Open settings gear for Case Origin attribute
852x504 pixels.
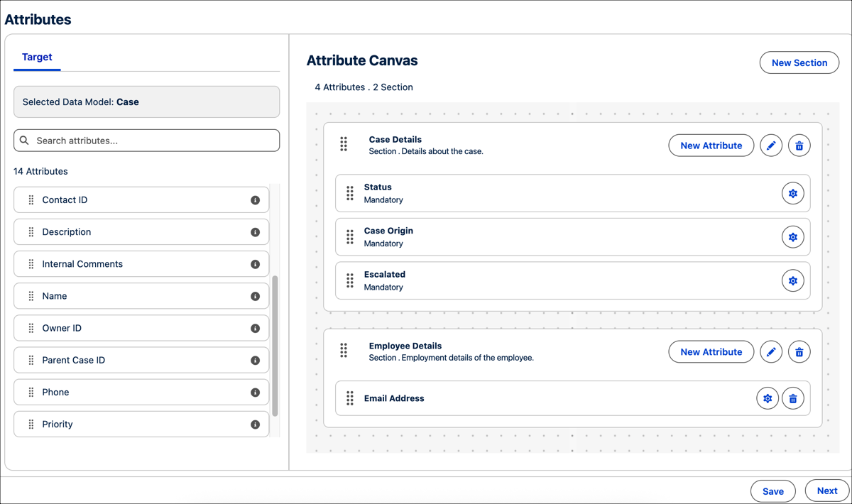(x=793, y=237)
